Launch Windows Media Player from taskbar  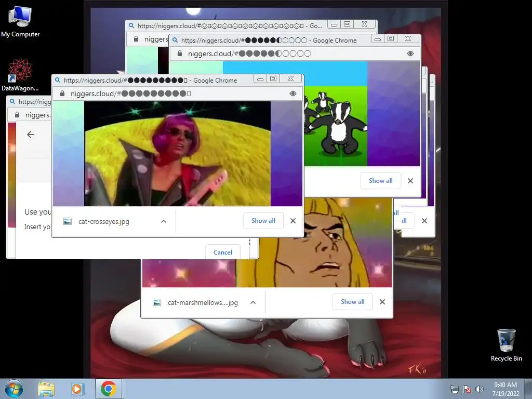click(78, 389)
